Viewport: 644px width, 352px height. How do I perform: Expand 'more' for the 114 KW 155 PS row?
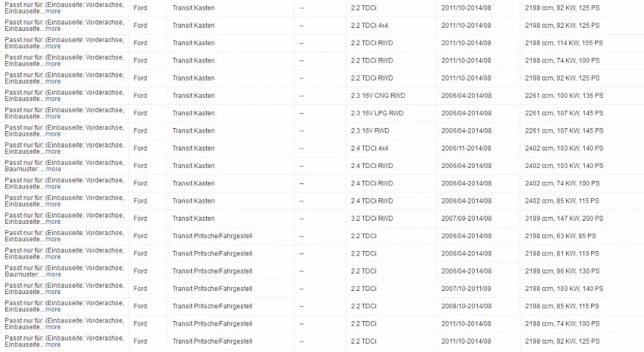click(x=53, y=46)
